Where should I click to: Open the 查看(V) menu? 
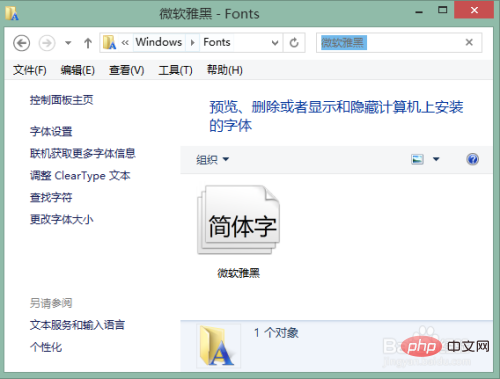pos(127,70)
